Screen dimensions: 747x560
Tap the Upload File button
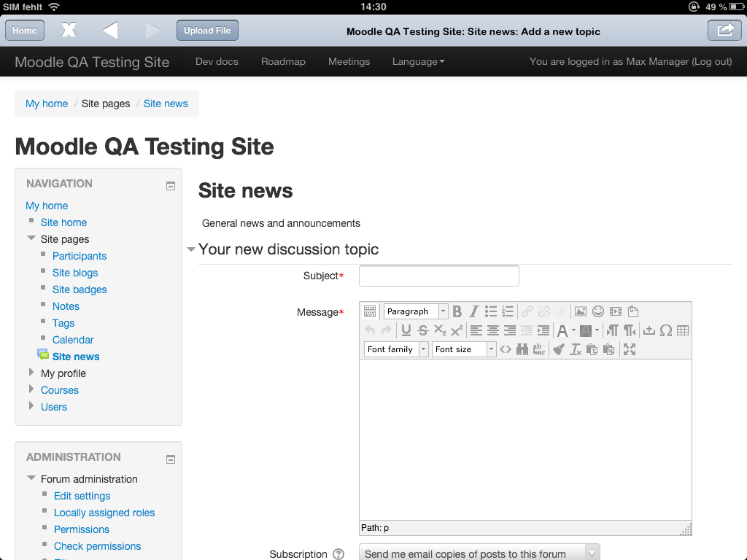point(207,31)
